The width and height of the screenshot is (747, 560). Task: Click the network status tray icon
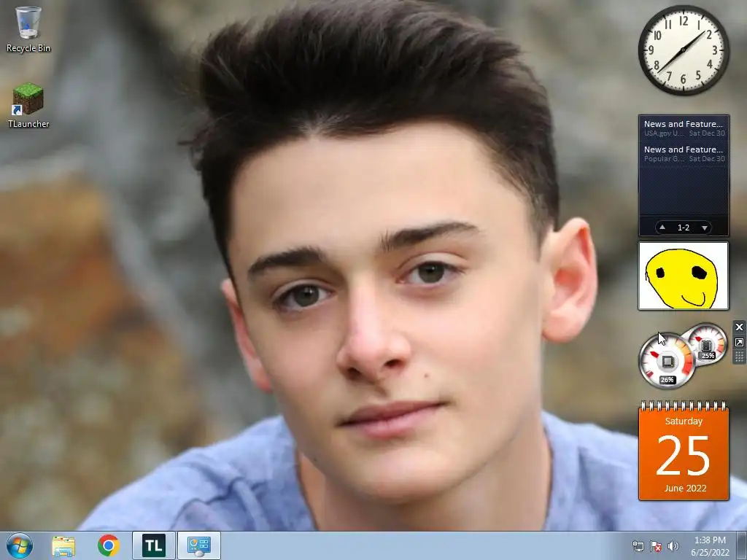(x=638, y=546)
